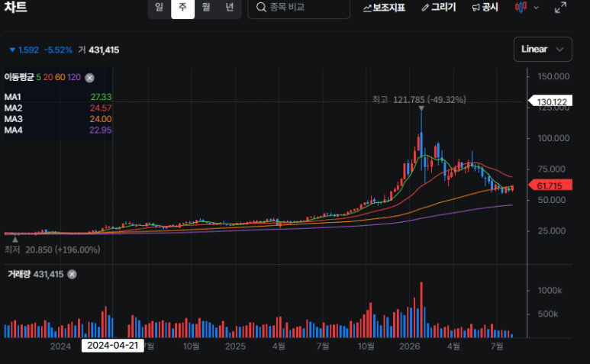The image size is (590, 364).
Task: Remove the 이동평균 moving average indicator
Action: coord(89,78)
